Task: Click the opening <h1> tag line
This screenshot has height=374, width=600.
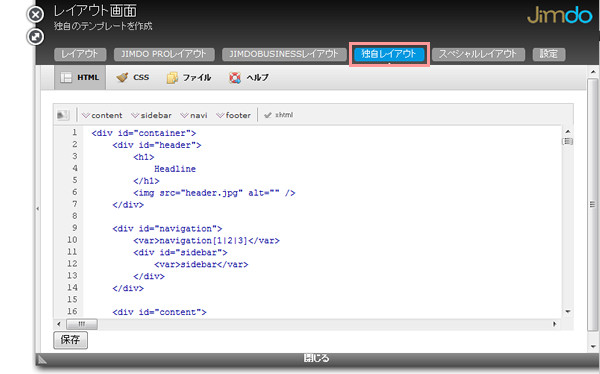Action: pos(144,157)
